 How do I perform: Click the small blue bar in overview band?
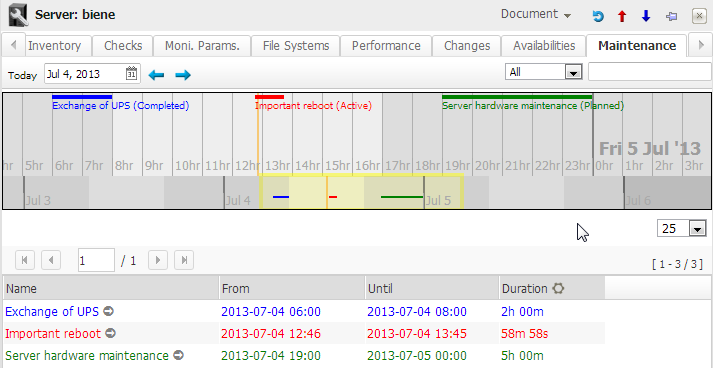click(281, 197)
